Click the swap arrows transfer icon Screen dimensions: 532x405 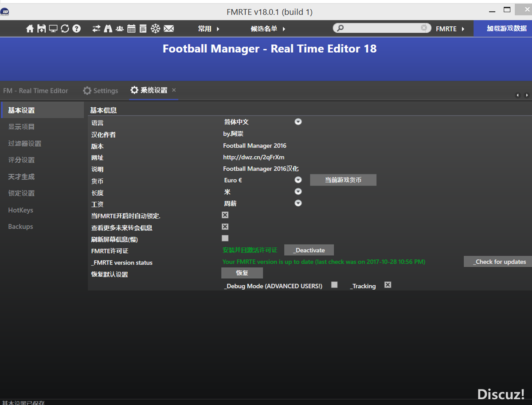[x=96, y=29]
